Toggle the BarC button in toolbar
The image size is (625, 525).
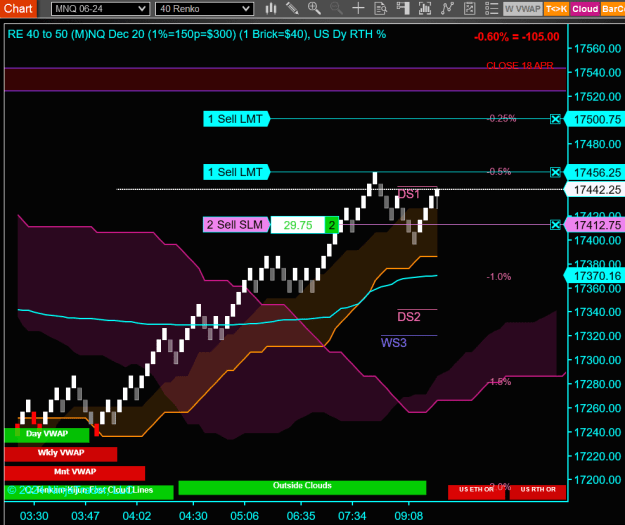(x=613, y=9)
